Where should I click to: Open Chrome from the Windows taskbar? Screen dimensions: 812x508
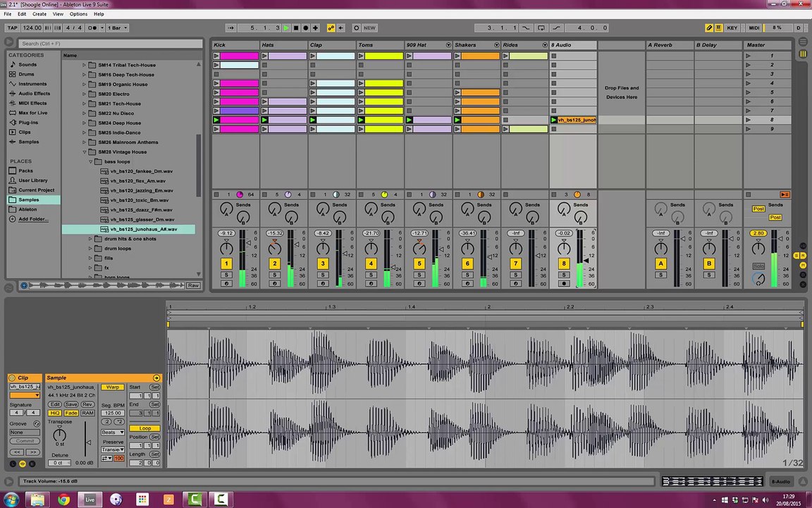63,500
